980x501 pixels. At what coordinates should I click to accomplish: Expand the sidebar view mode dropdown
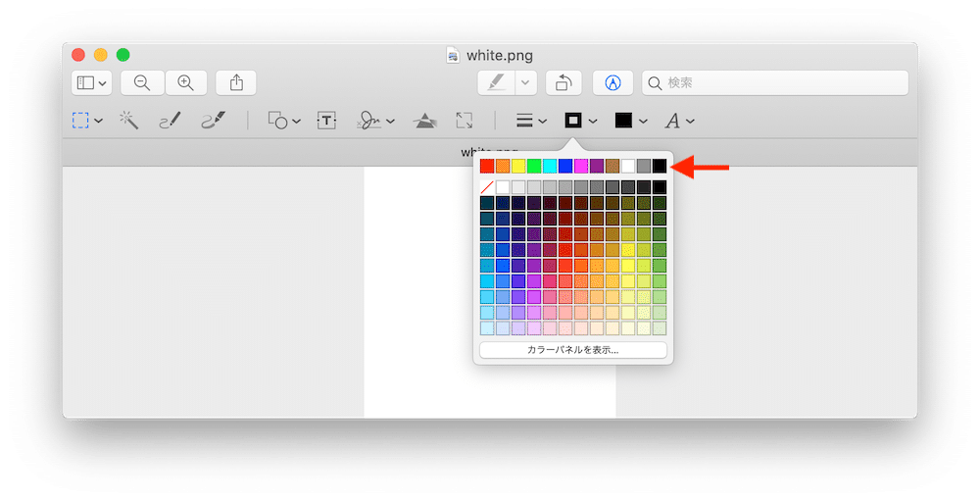click(x=92, y=83)
